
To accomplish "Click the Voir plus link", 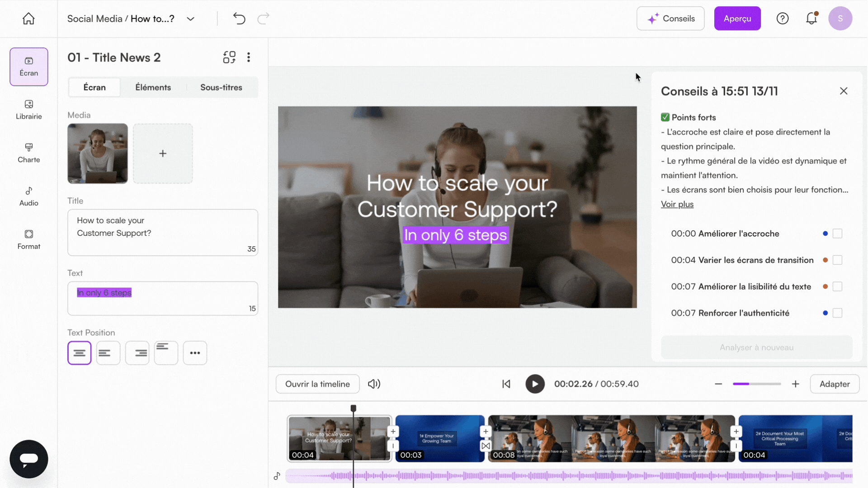I will (x=677, y=204).
